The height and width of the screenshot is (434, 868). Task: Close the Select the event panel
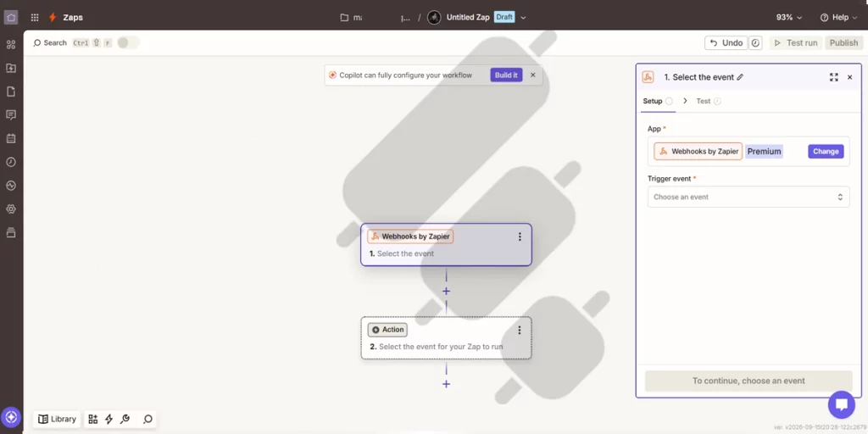(x=849, y=77)
